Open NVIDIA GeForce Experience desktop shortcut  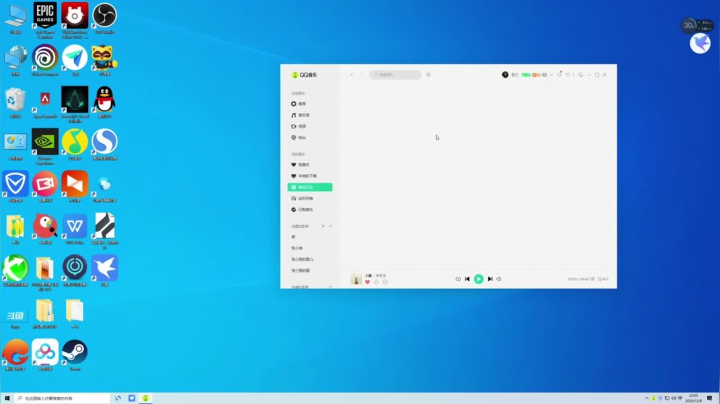coord(45,146)
